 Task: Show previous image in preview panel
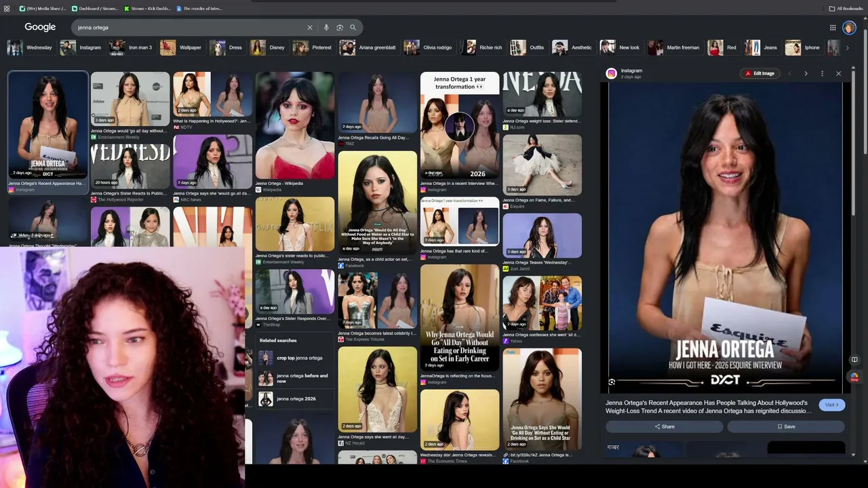coord(789,73)
